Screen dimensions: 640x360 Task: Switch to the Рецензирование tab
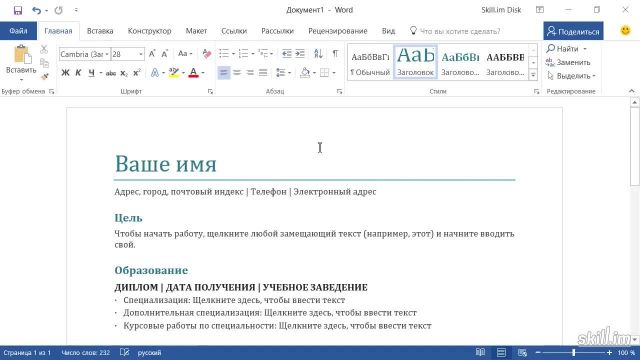338,31
